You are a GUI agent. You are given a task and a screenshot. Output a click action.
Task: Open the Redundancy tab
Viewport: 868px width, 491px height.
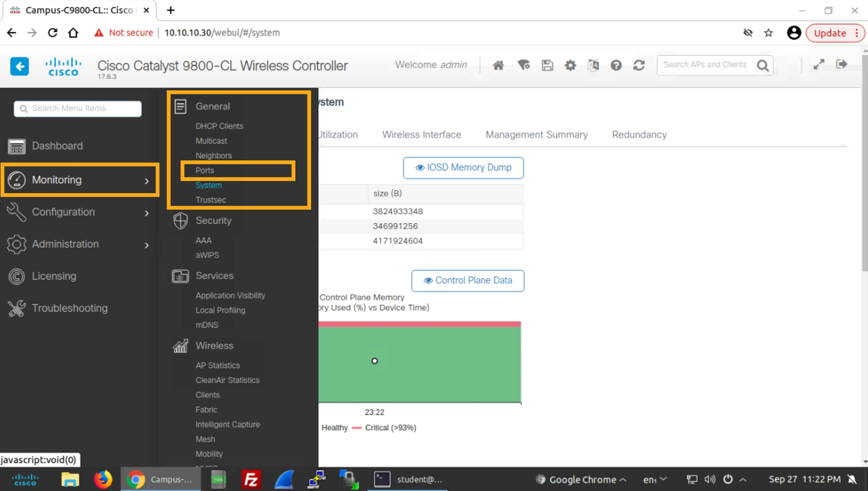[639, 134]
